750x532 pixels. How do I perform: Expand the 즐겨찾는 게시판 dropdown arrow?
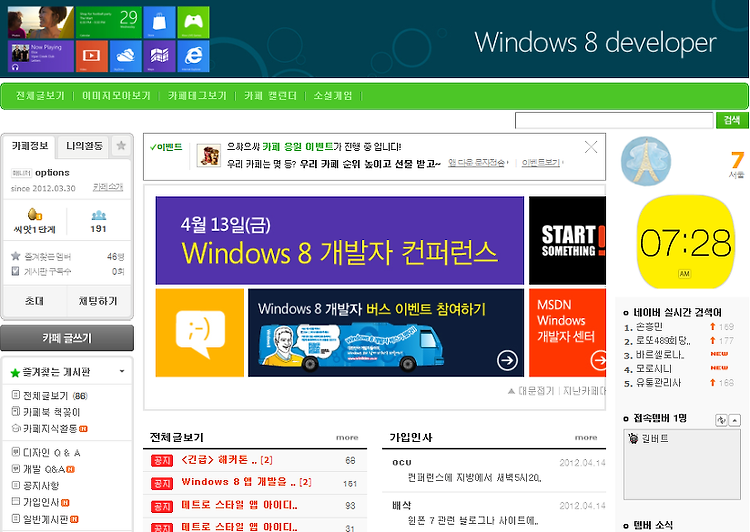(122, 372)
